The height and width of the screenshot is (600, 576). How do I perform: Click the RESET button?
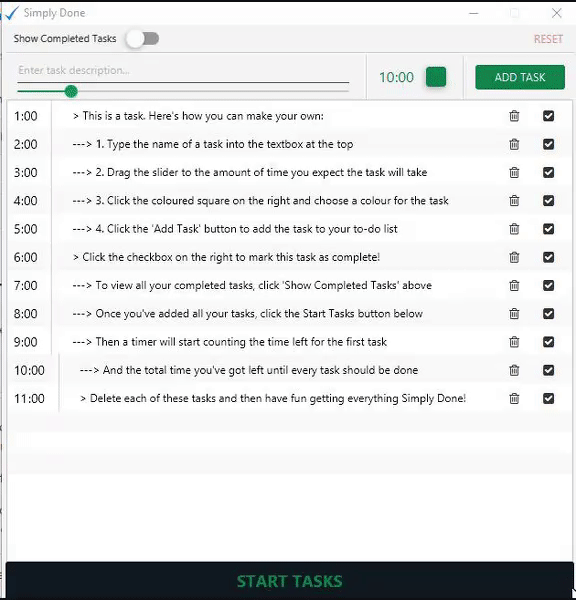click(x=548, y=39)
